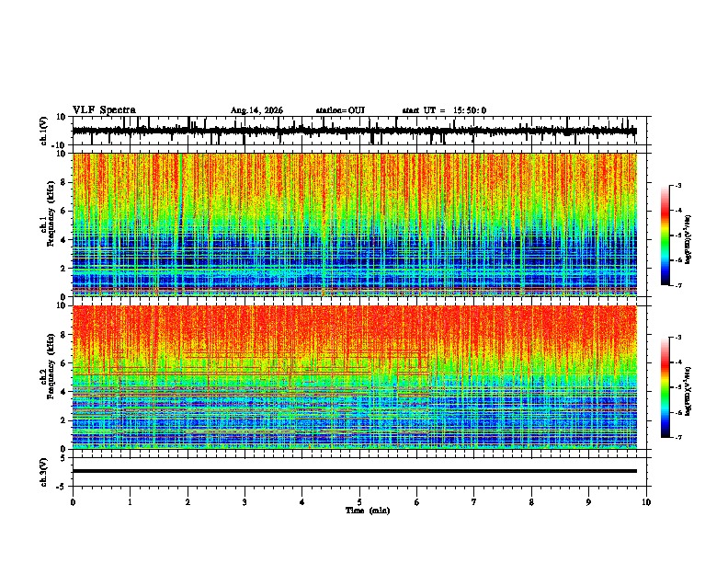Click the "8" kHz tick of ch.1 spectrogram

pos(63,182)
